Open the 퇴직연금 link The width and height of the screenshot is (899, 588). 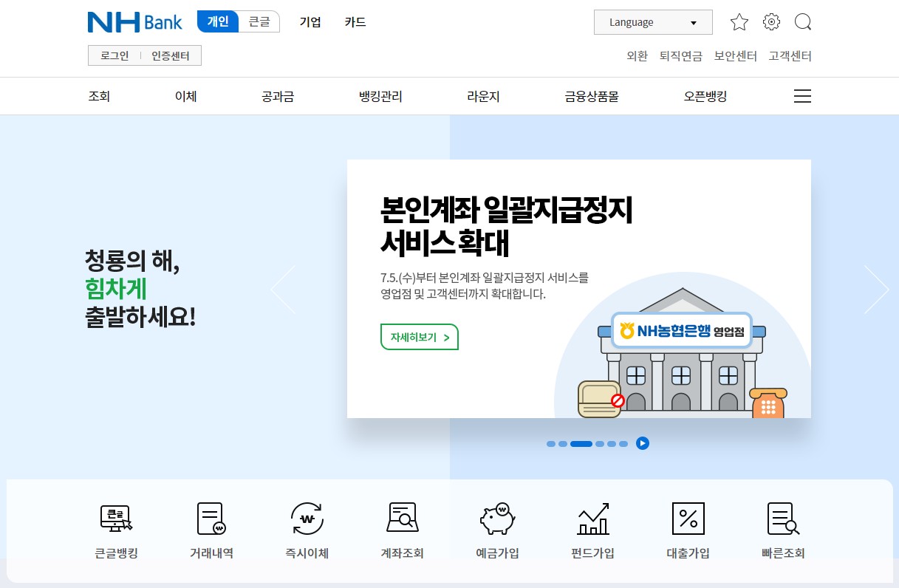pos(681,56)
